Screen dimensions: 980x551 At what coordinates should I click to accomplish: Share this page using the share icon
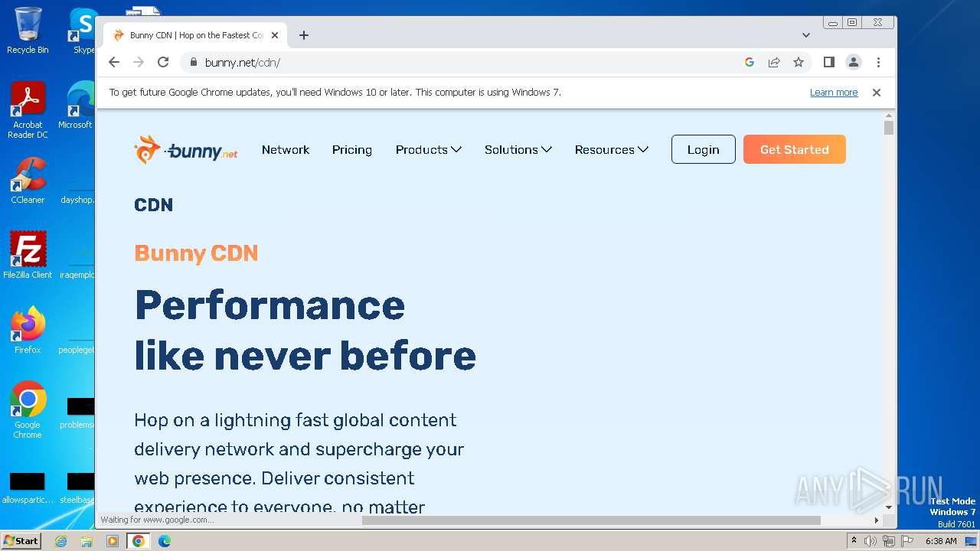pos(774,63)
